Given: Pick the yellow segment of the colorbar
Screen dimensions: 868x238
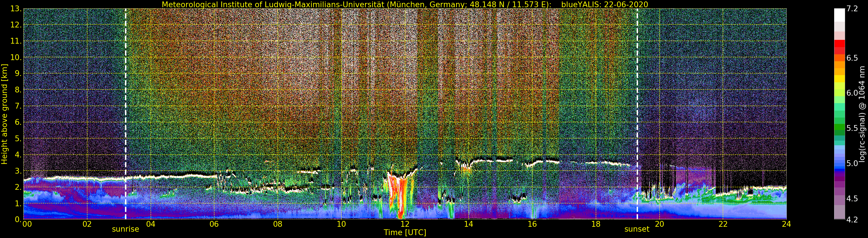Looking at the screenshot, I should pyautogui.click(x=839, y=79).
